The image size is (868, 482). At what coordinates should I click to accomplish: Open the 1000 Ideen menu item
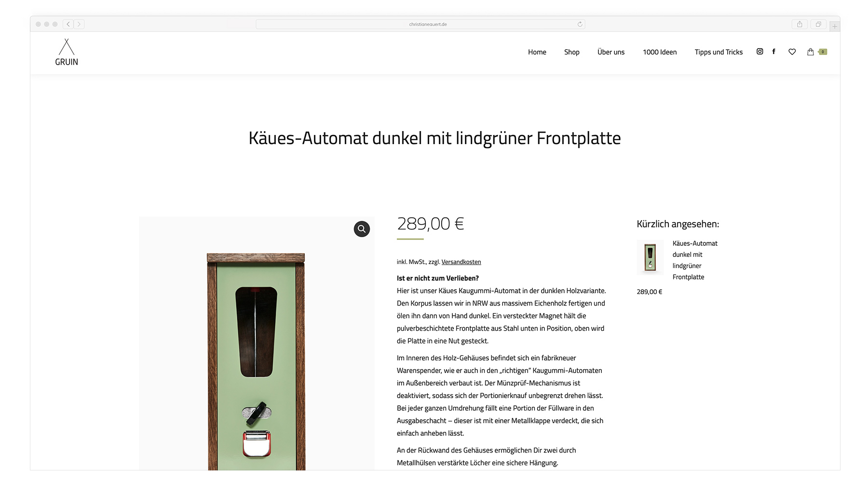click(660, 52)
